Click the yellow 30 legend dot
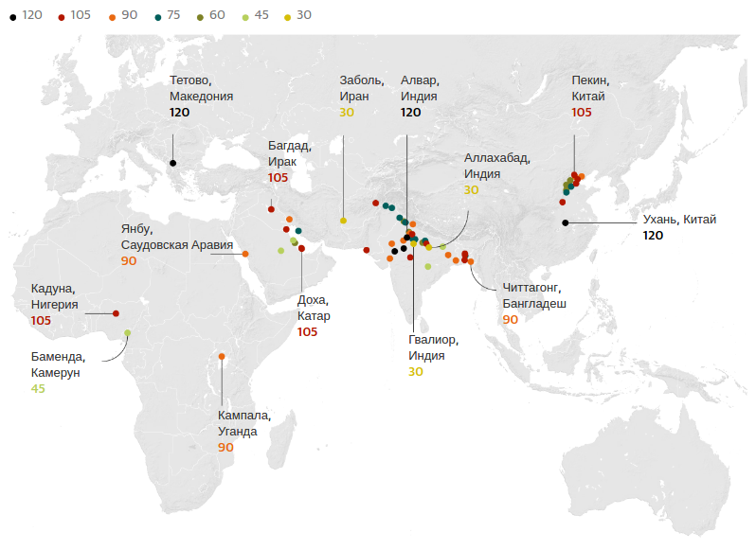Image resolution: width=756 pixels, height=550 pixels. pyautogui.click(x=288, y=16)
